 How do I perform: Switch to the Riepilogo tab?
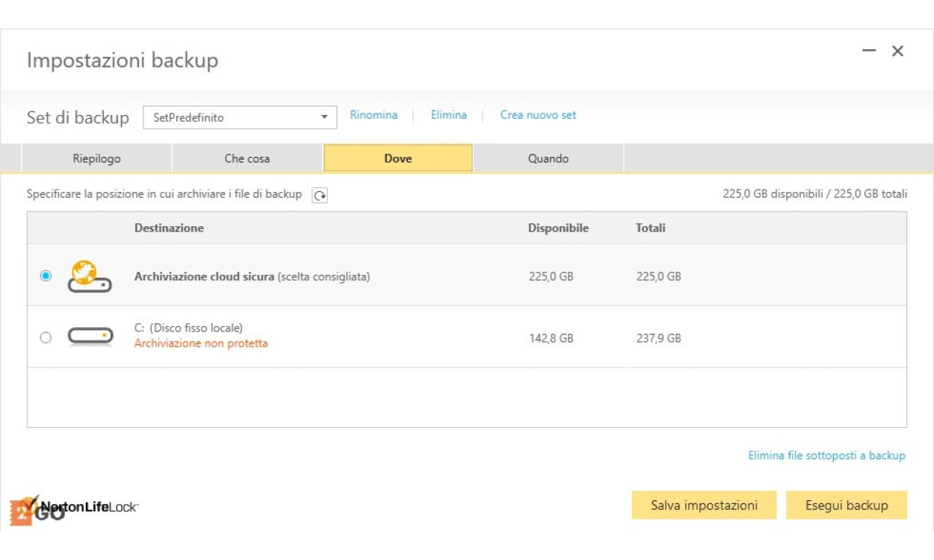(x=96, y=158)
